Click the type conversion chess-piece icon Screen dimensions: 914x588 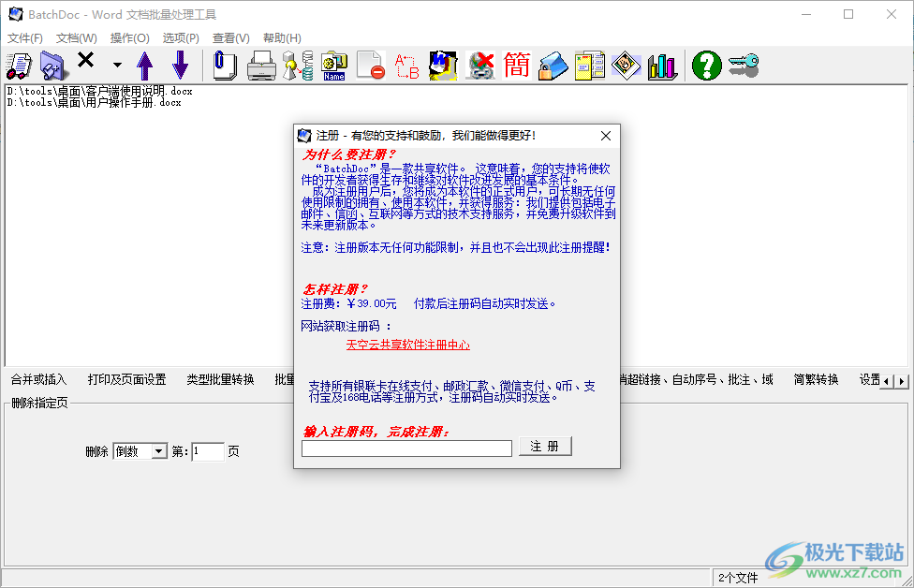click(x=298, y=66)
